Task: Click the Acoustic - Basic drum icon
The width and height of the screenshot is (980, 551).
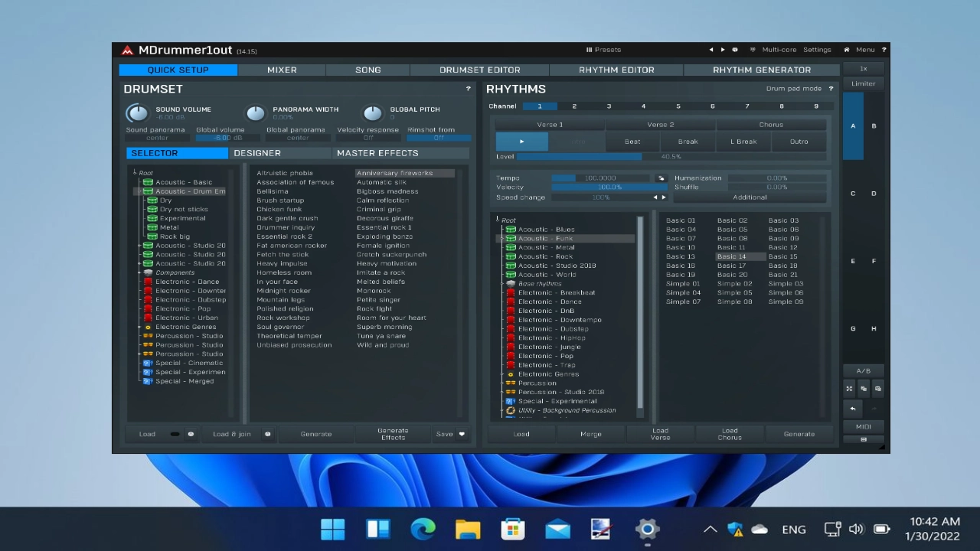Action: [148, 182]
